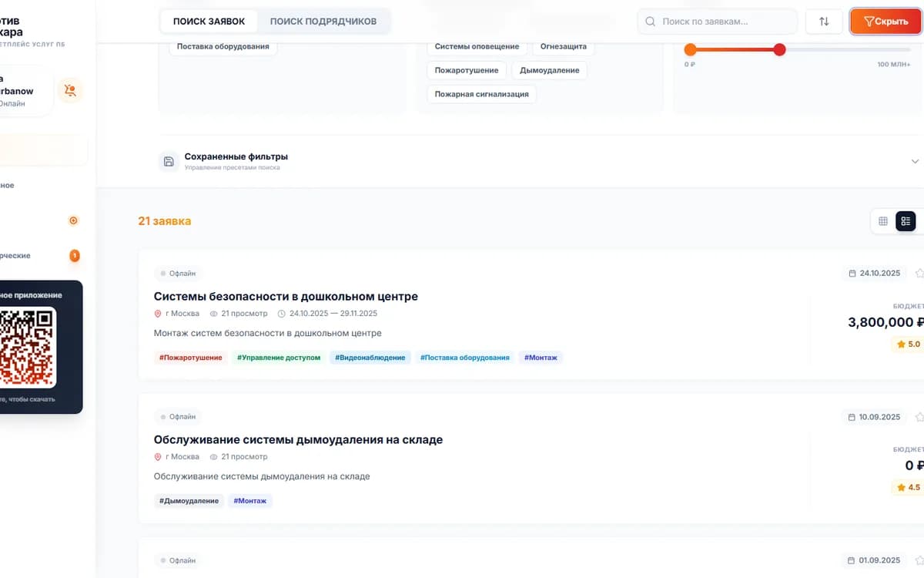Toggle Пожарная сигнализация filter chip

tap(482, 94)
